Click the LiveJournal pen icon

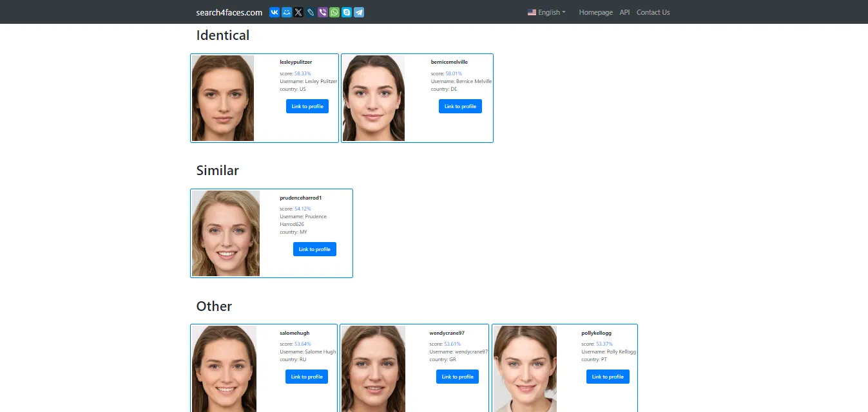[x=310, y=12]
